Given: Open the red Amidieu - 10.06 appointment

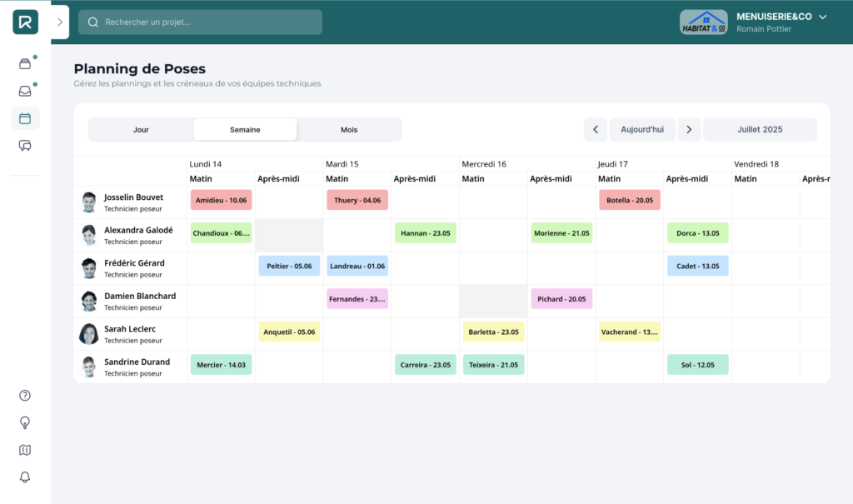Looking at the screenshot, I should coord(221,200).
